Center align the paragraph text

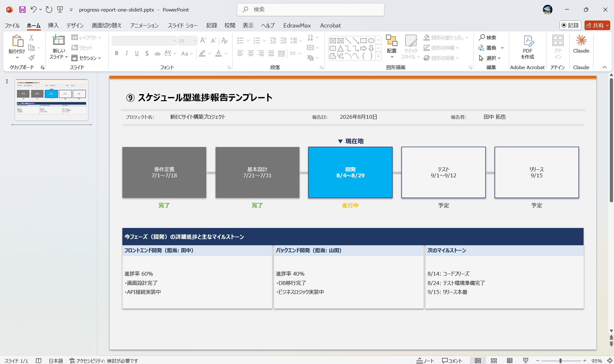pos(251,53)
